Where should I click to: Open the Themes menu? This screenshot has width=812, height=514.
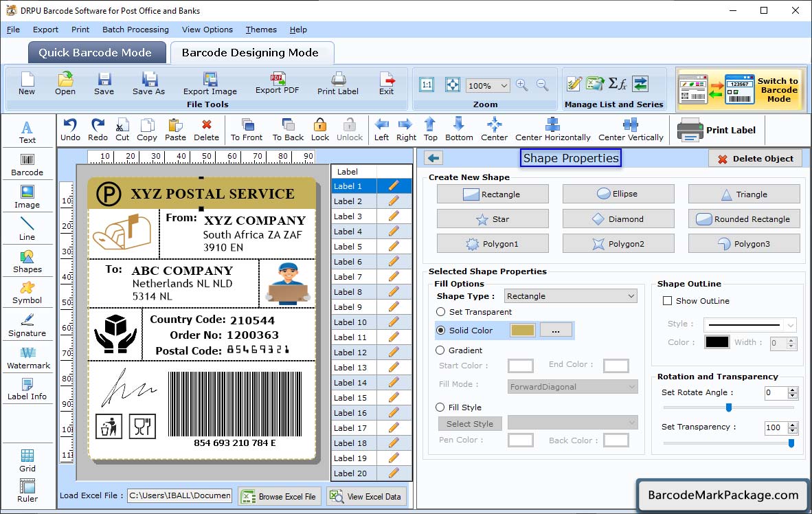(261, 30)
